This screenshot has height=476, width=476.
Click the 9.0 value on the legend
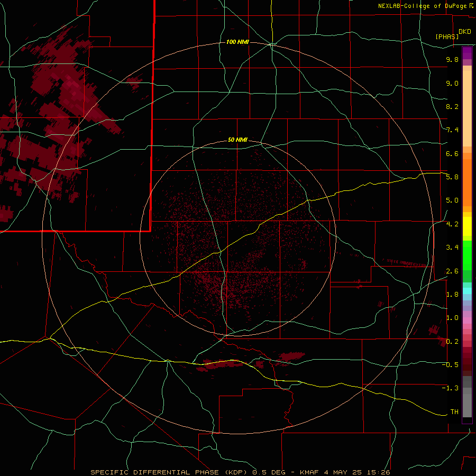tap(452, 83)
